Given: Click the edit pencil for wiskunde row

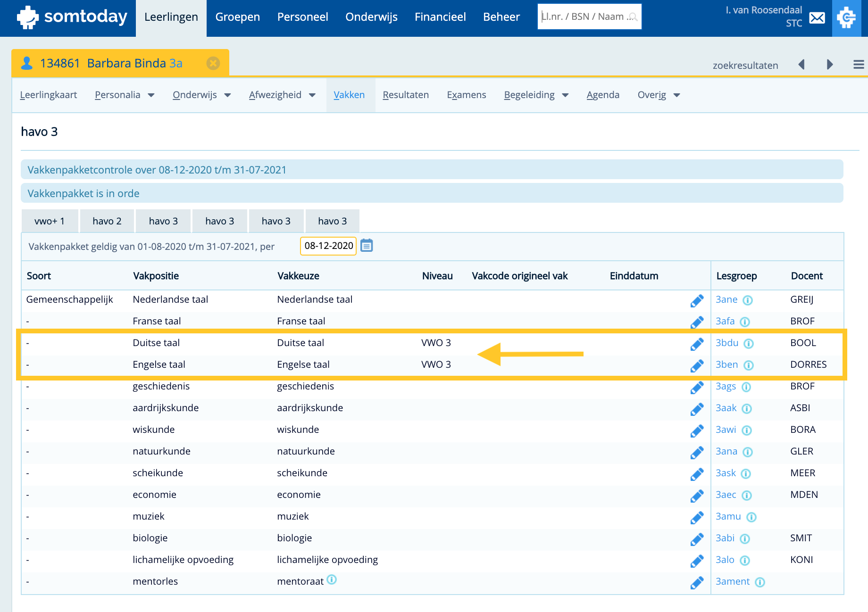Looking at the screenshot, I should (697, 430).
